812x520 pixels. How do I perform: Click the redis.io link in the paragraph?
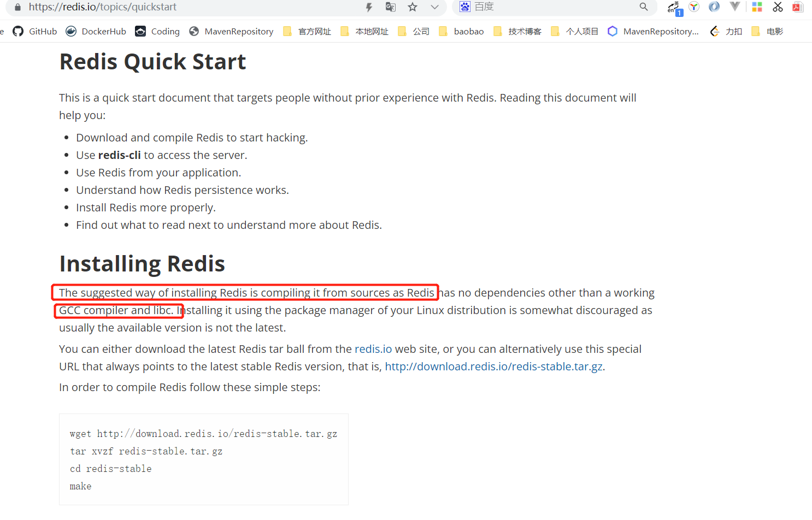(373, 349)
